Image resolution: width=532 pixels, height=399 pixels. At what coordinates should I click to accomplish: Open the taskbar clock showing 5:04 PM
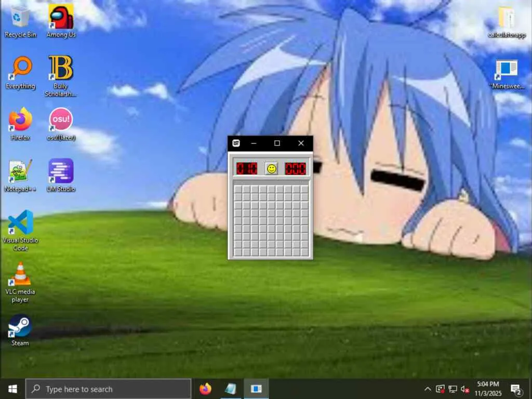[x=488, y=389]
